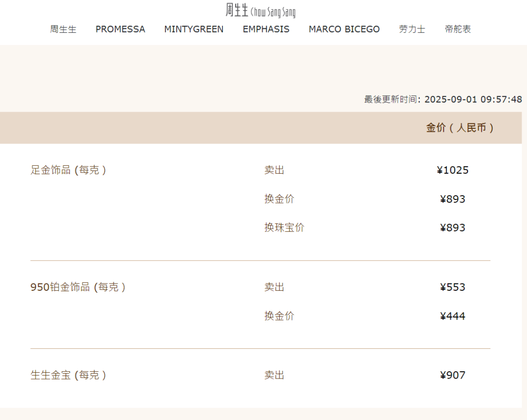Click the ¥907 price value
The height and width of the screenshot is (420, 527).
[452, 375]
